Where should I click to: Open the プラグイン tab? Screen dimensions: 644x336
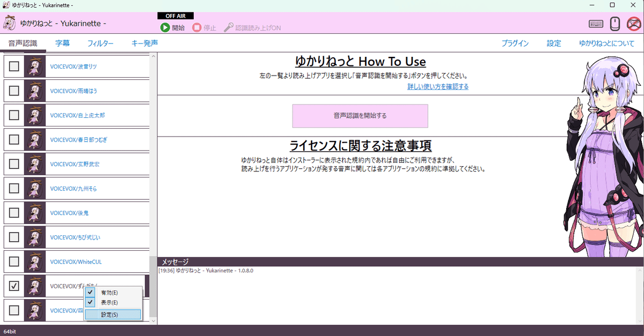(x=515, y=43)
